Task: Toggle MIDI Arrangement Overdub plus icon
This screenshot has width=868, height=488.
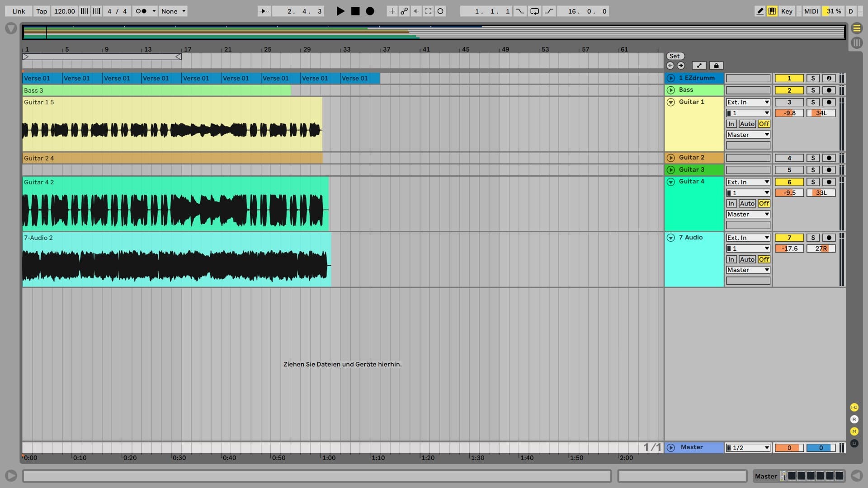Action: (x=392, y=11)
